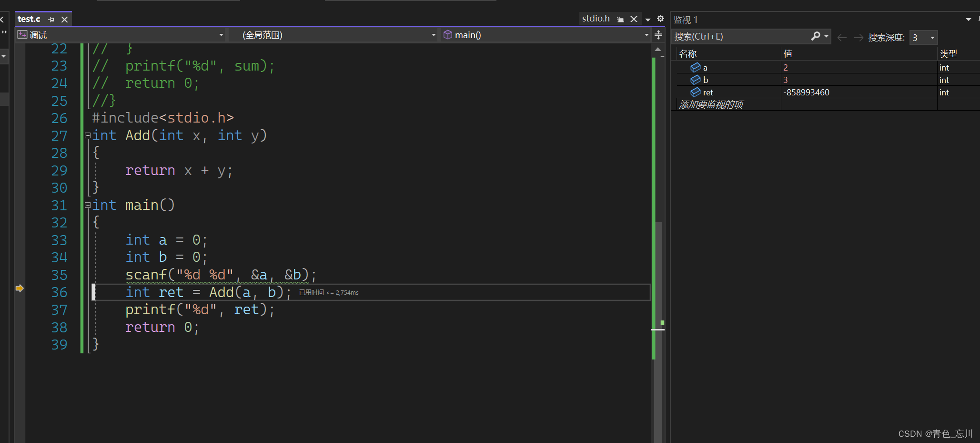This screenshot has height=443, width=980.
Task: Pin the test.c tab
Action: [51, 20]
